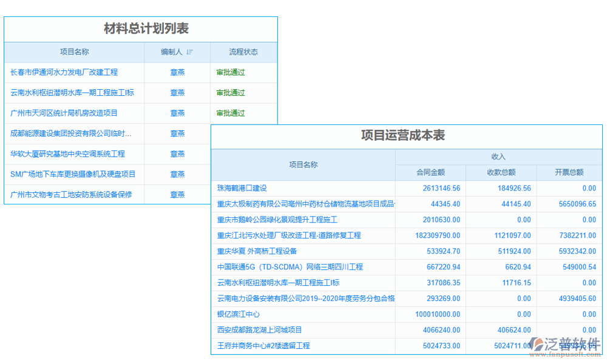
Task: Select editor 章燕 in the first row
Action: pyautogui.click(x=177, y=72)
